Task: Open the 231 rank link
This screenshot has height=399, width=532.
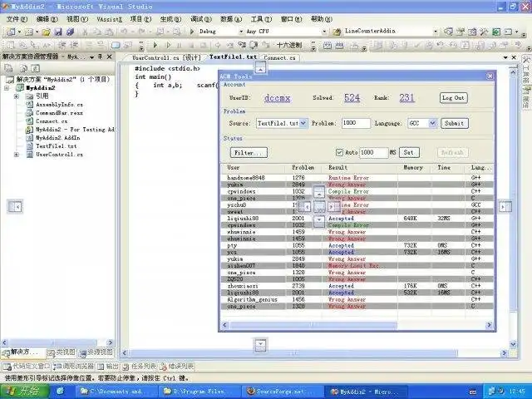Action: 406,98
